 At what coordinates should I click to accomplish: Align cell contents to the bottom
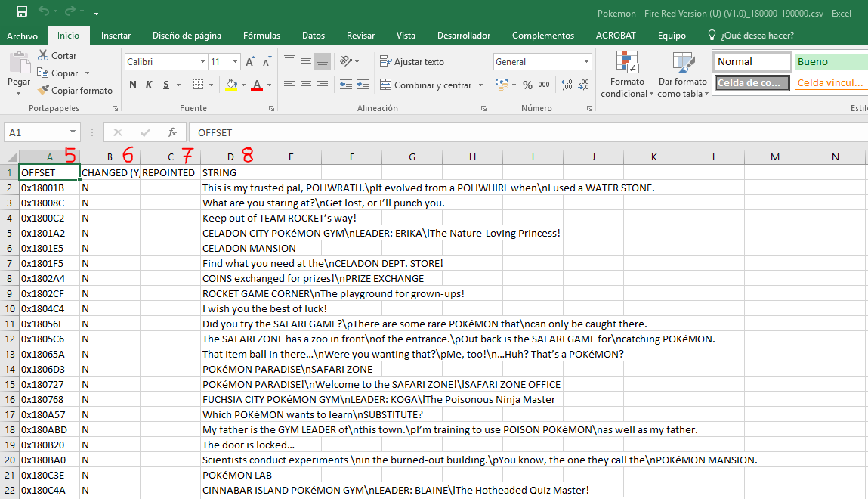click(x=322, y=61)
